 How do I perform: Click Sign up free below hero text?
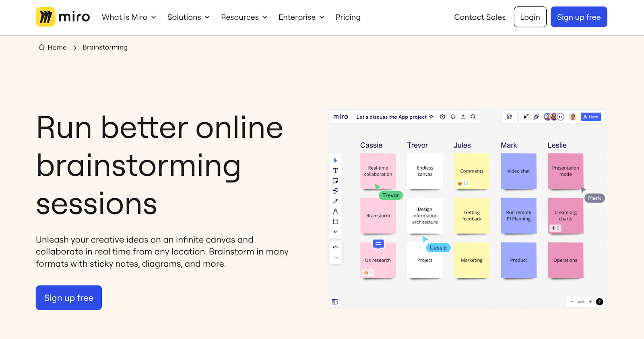69,298
